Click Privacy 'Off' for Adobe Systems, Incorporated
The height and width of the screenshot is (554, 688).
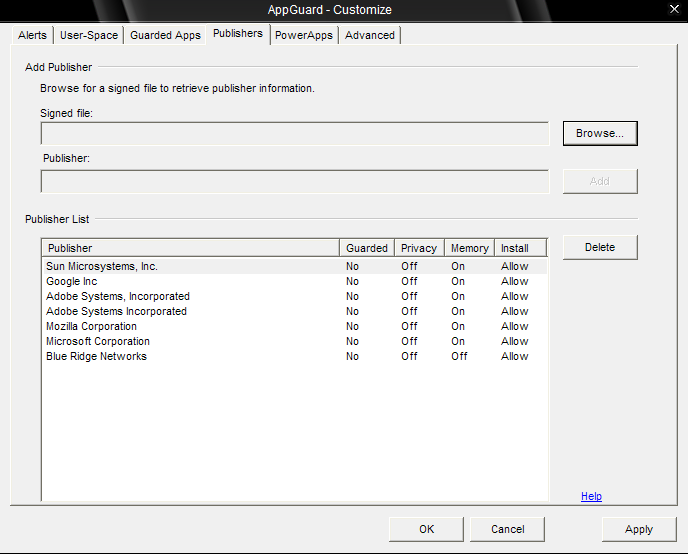click(409, 296)
